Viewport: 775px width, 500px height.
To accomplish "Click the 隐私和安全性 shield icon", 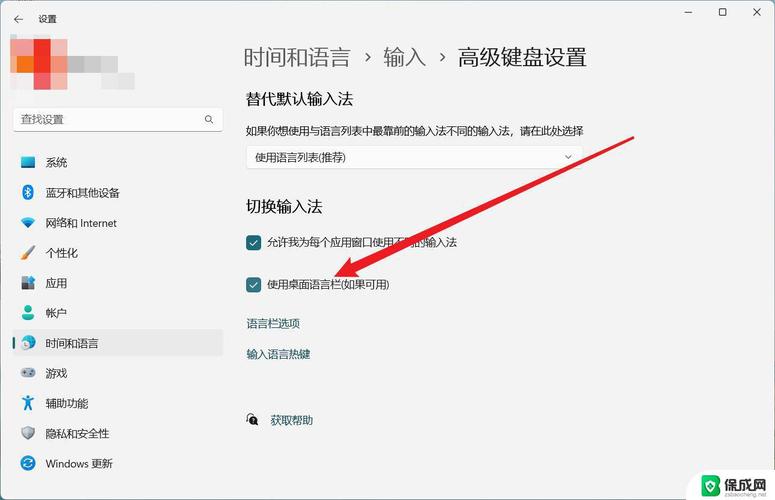I will (x=28, y=433).
